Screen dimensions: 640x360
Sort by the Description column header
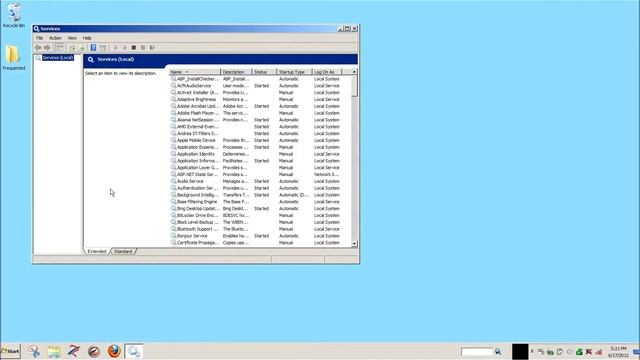click(236, 72)
